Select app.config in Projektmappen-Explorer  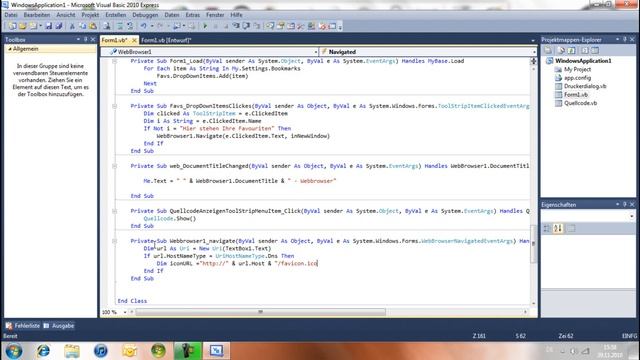(x=577, y=78)
